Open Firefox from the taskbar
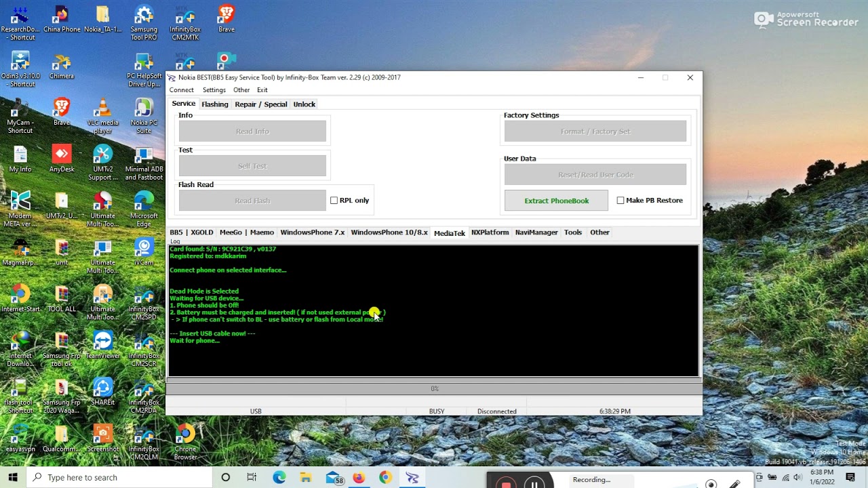 [359, 477]
